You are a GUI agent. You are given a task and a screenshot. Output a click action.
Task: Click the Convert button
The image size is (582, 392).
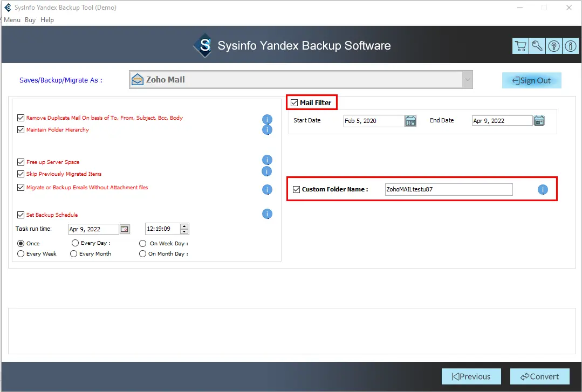[x=535, y=376]
